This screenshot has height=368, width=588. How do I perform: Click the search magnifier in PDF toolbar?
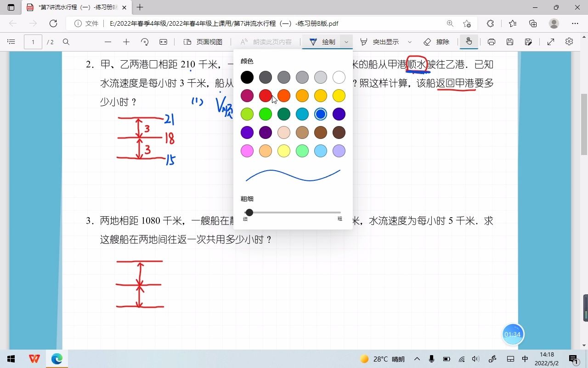tap(66, 42)
